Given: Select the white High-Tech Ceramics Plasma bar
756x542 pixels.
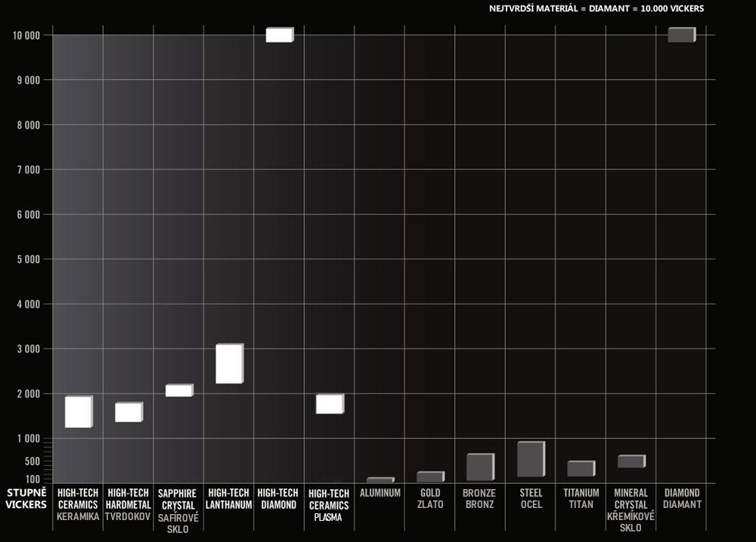Looking at the screenshot, I should [x=329, y=404].
